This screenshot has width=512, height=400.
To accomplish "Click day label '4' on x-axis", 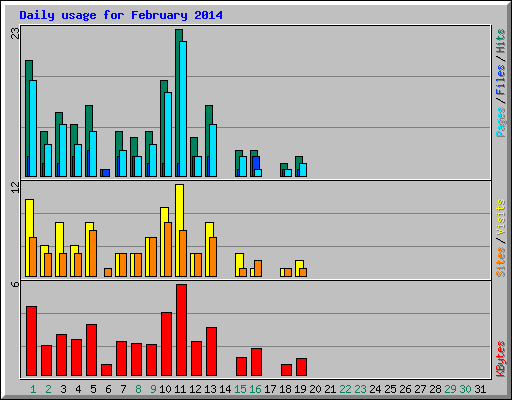I will click(x=78, y=389).
